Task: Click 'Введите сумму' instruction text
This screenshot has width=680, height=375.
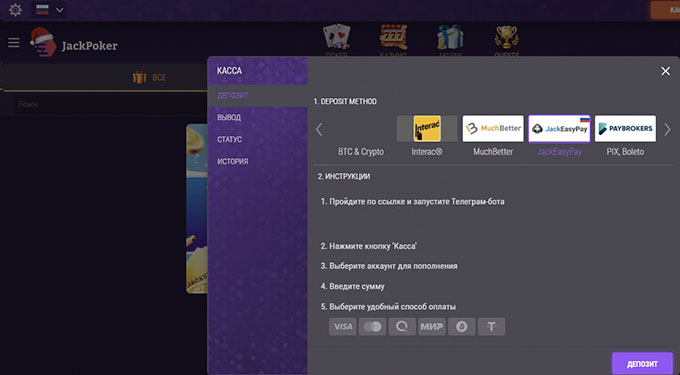Action: [x=353, y=286]
